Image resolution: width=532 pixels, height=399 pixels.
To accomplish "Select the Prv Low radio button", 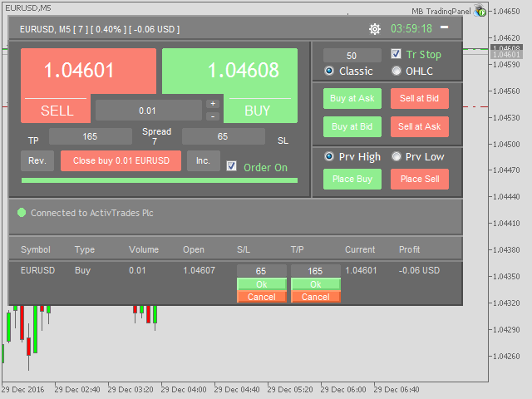I will pos(396,156).
